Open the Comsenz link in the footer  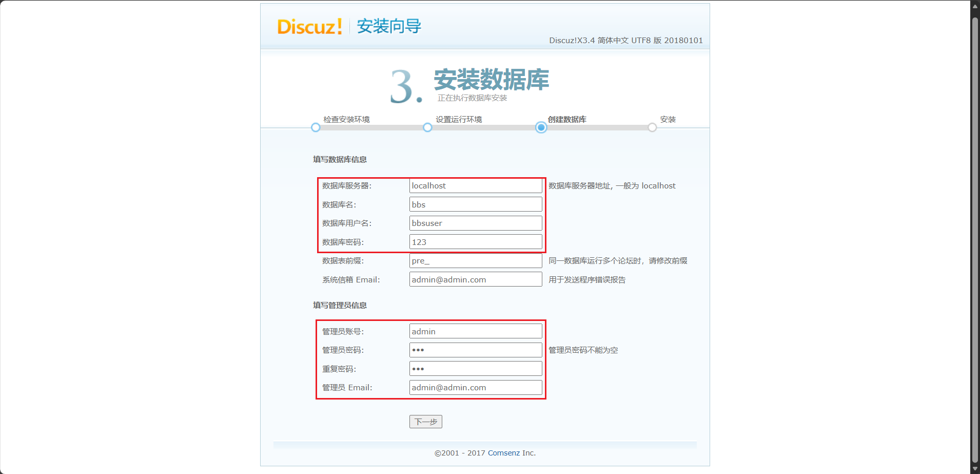pyautogui.click(x=504, y=453)
